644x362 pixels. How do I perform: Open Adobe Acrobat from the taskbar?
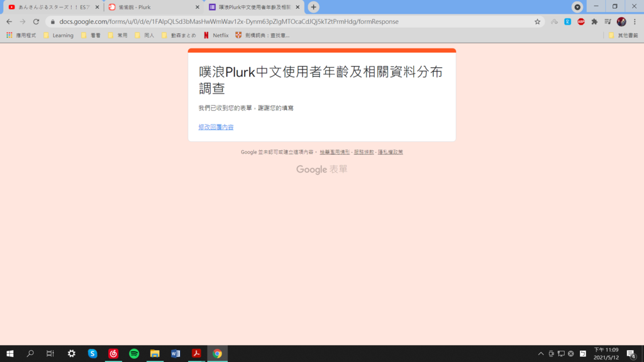196,353
